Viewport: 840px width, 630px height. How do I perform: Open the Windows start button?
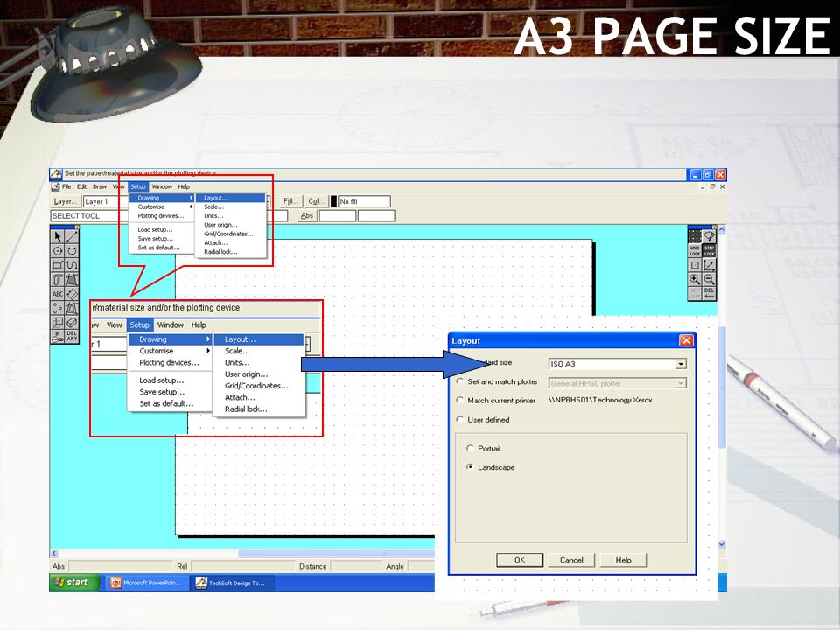point(74,583)
